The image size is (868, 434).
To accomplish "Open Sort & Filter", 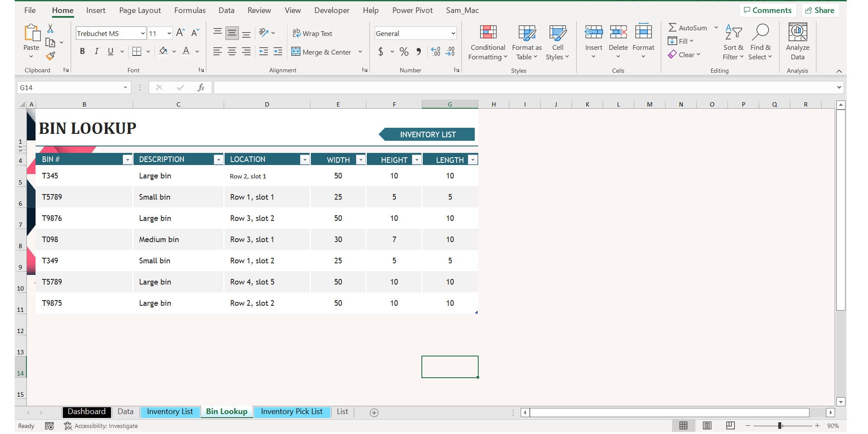I will tap(733, 41).
